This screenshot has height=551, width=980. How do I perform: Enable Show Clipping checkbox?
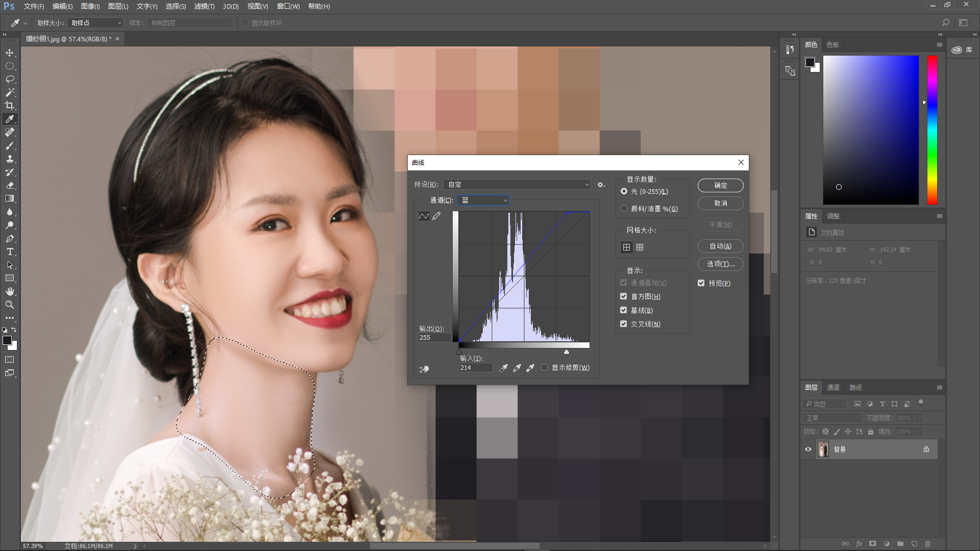[545, 367]
